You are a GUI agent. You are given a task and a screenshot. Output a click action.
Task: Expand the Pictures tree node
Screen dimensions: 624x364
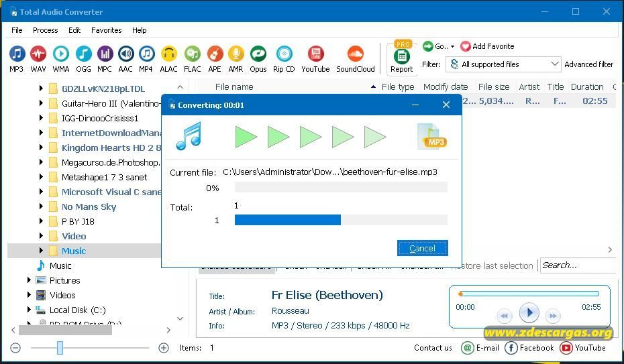point(29,280)
